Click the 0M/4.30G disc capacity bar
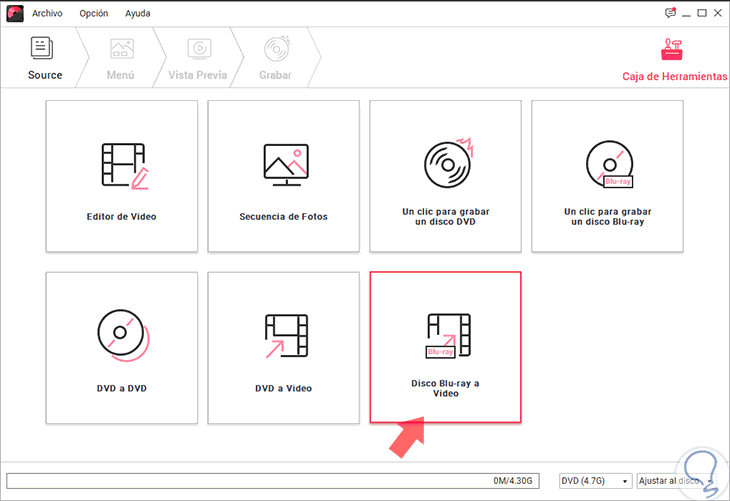The height and width of the screenshot is (501, 730). pos(273,481)
